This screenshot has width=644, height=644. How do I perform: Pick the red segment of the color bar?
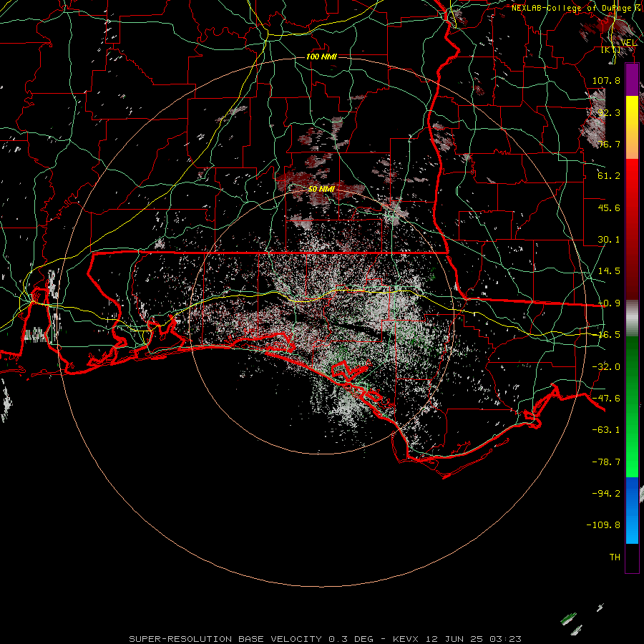tap(632, 229)
